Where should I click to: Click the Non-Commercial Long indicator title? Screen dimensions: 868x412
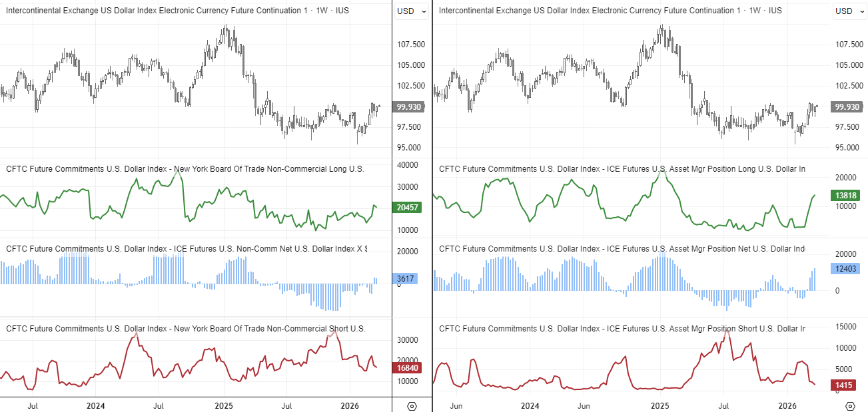[185, 169]
